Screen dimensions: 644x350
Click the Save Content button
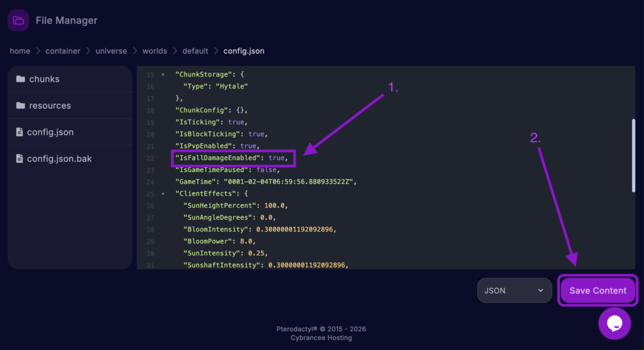point(597,290)
